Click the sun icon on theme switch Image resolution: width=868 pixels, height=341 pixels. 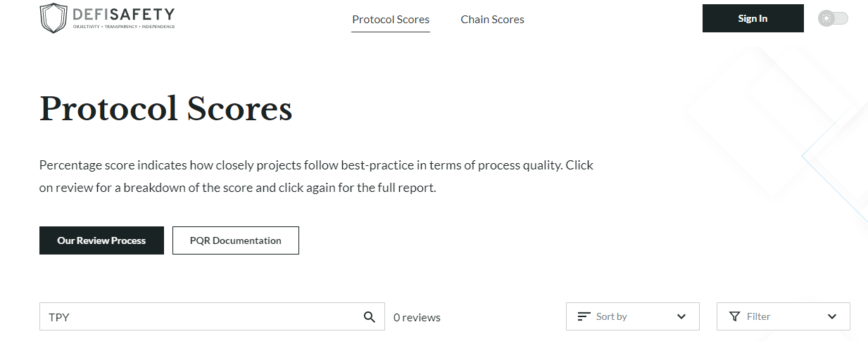[x=826, y=18]
